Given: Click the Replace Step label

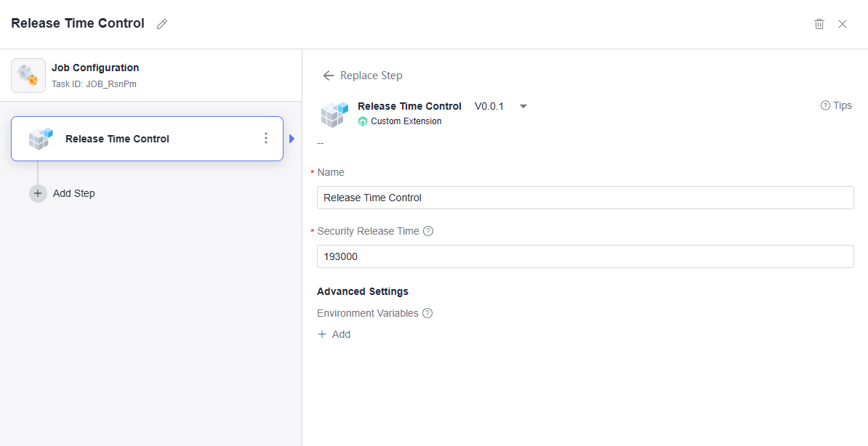Looking at the screenshot, I should (x=371, y=76).
